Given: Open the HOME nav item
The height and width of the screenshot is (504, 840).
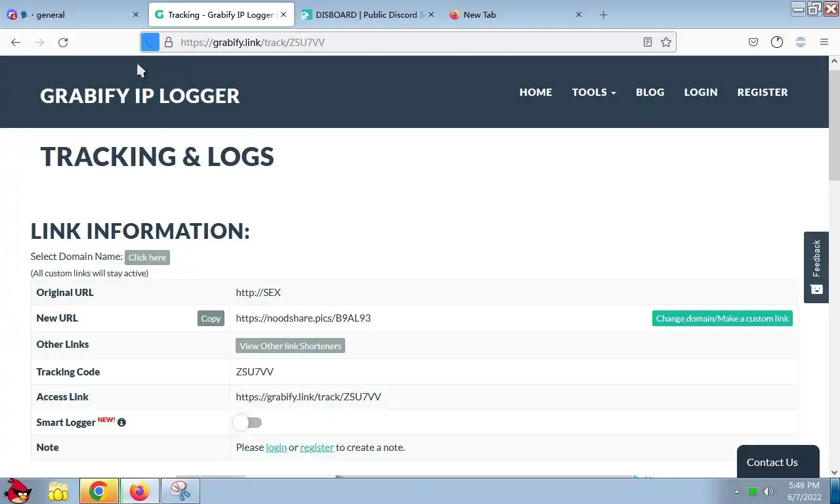Looking at the screenshot, I should coord(535,92).
